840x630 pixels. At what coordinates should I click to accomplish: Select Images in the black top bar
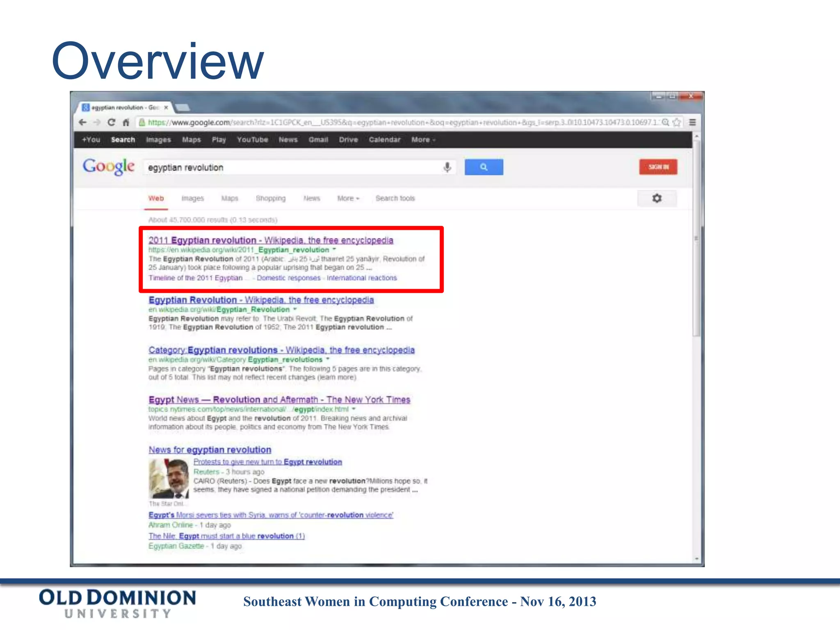point(158,139)
